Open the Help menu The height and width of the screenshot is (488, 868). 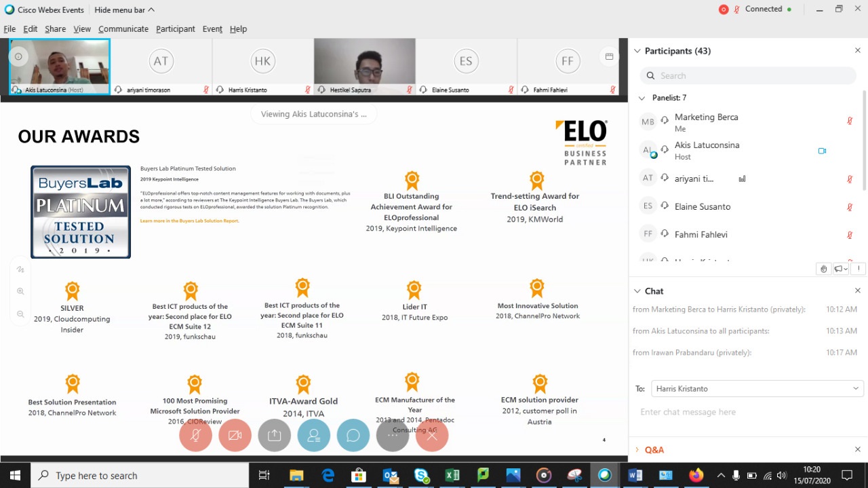pyautogui.click(x=238, y=29)
